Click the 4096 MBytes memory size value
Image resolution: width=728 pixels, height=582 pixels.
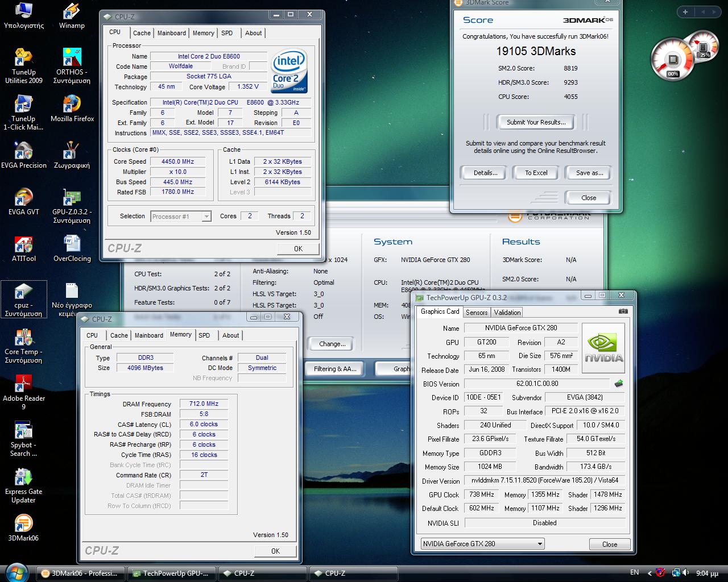coord(145,368)
